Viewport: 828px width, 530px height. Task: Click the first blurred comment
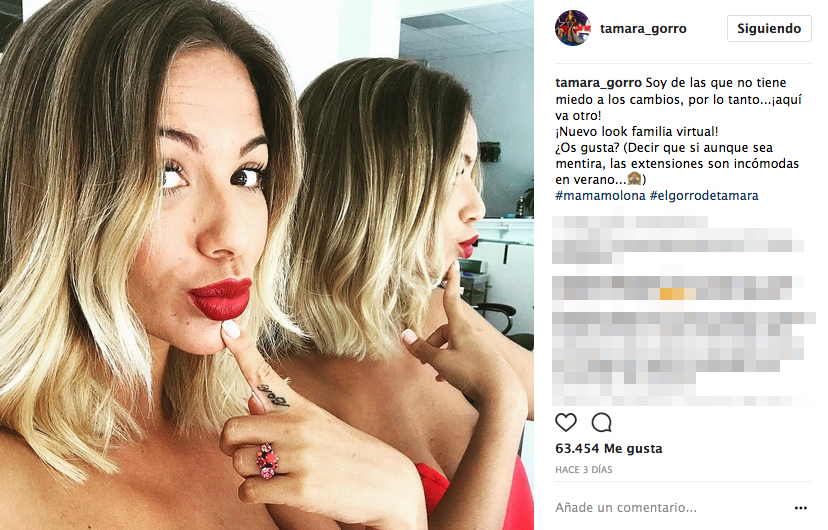click(x=678, y=240)
